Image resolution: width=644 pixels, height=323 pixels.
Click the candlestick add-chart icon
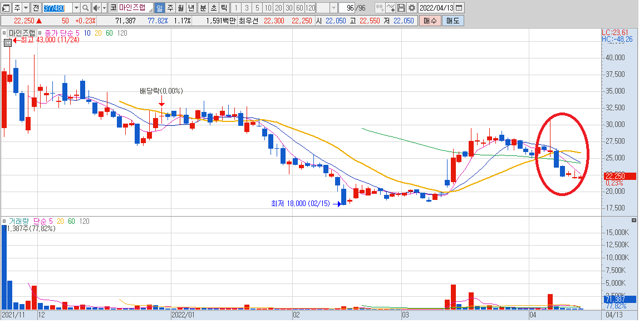click(380, 7)
